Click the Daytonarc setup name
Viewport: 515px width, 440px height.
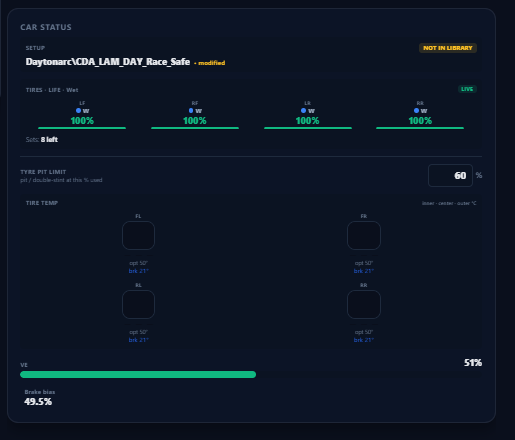coord(108,62)
